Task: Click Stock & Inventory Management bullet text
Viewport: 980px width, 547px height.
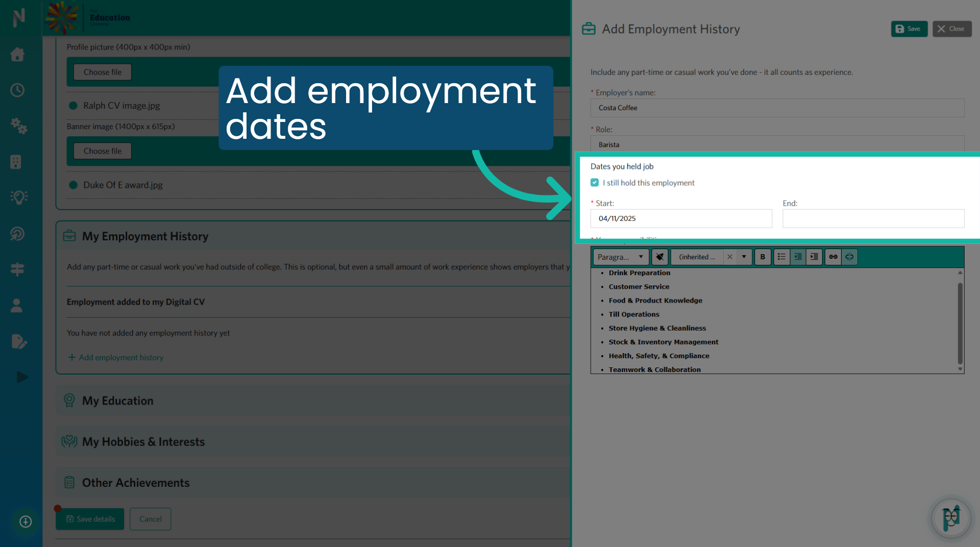Action: click(664, 342)
